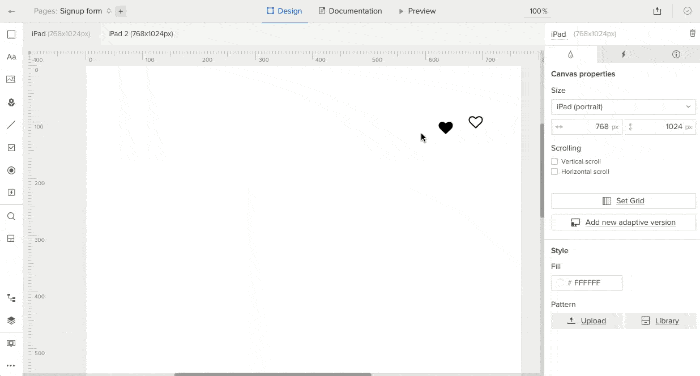Screen dimensions: 700x376
Task: Click the outlined heart icon on canvas
Action: [x=475, y=122]
